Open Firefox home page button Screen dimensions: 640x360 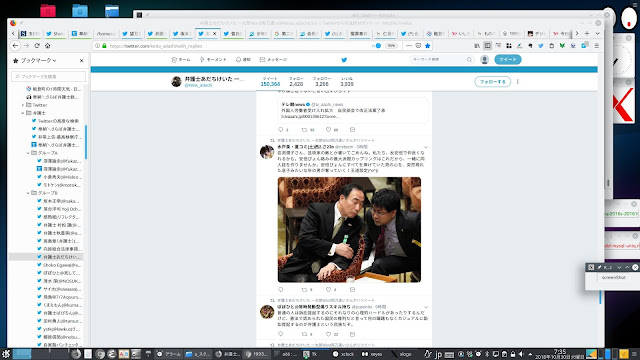(x=47, y=46)
